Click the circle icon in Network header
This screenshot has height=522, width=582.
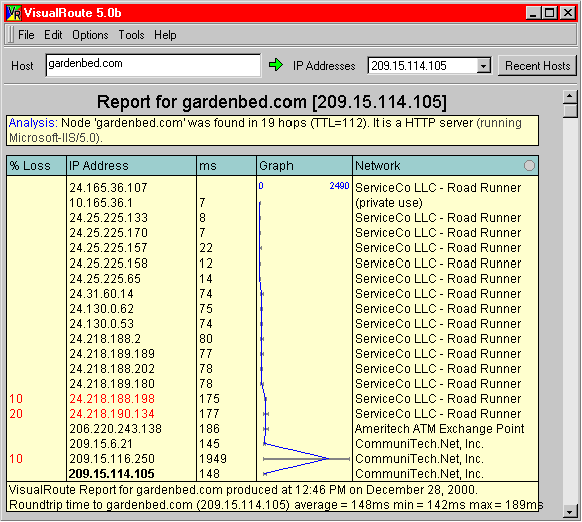[x=529, y=166]
